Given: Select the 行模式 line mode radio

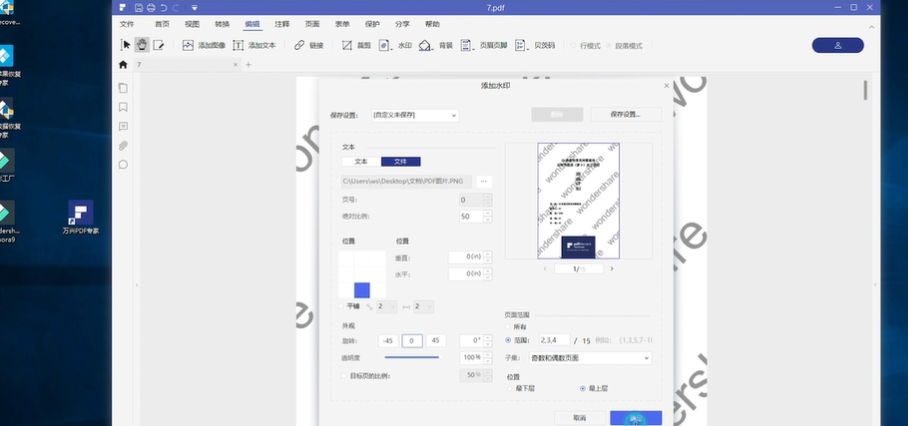Looking at the screenshot, I should coord(574,46).
